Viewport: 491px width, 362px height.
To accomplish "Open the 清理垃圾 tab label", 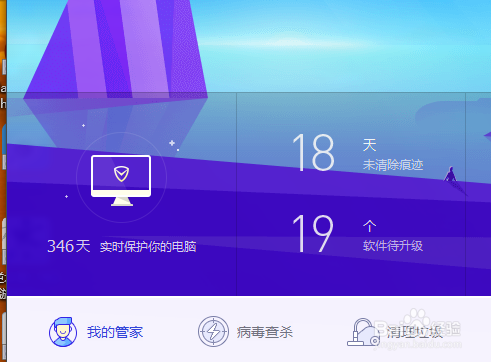I will tap(414, 332).
